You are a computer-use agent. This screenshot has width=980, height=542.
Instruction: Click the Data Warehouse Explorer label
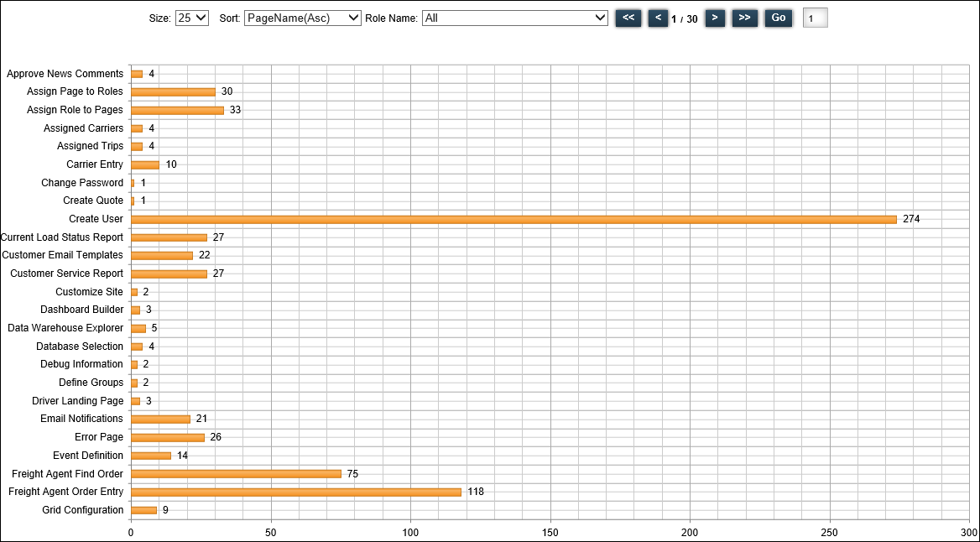(65, 328)
